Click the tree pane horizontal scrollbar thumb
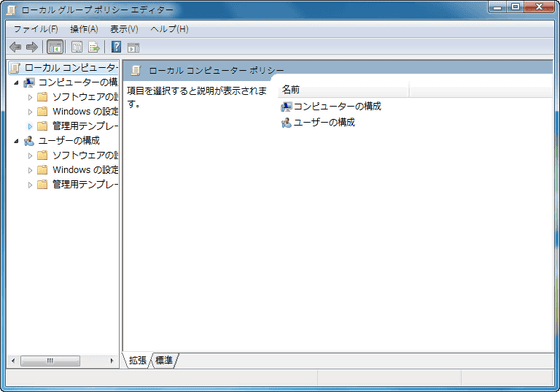The width and height of the screenshot is (560, 392). tap(50, 361)
